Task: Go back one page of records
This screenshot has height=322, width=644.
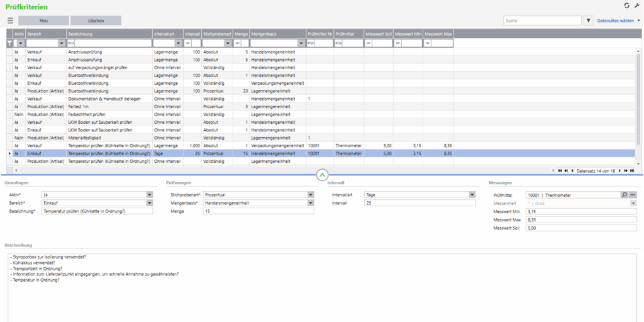Action: pyautogui.click(x=565, y=170)
